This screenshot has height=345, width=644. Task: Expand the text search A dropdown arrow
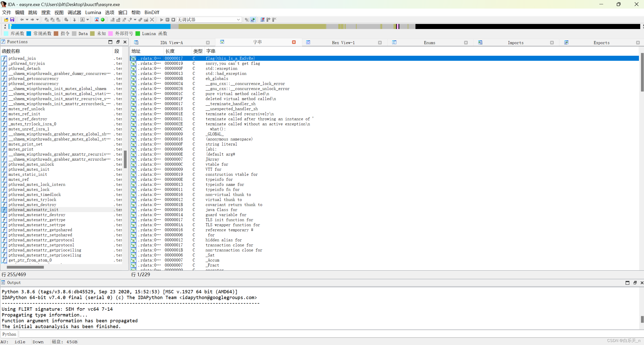(x=88, y=20)
